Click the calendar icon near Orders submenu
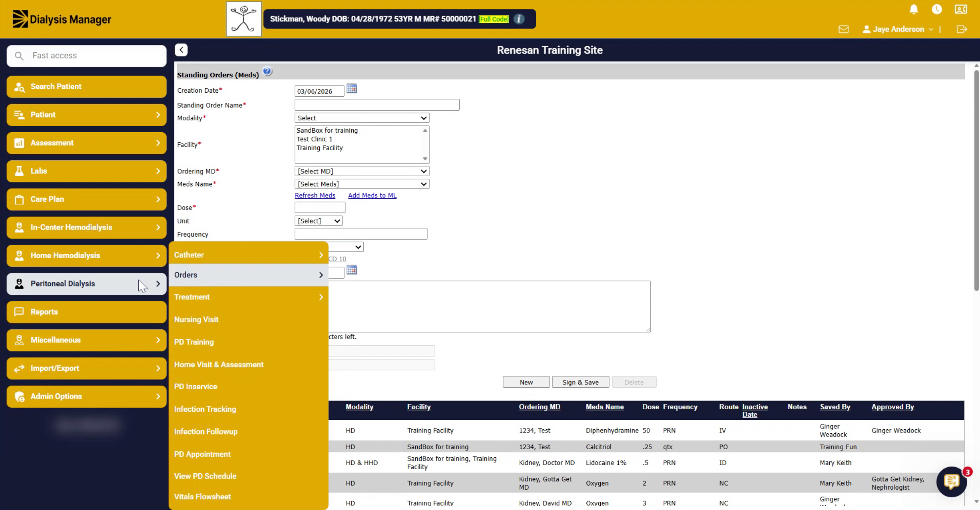Image resolution: width=980 pixels, height=510 pixels. pos(352,270)
